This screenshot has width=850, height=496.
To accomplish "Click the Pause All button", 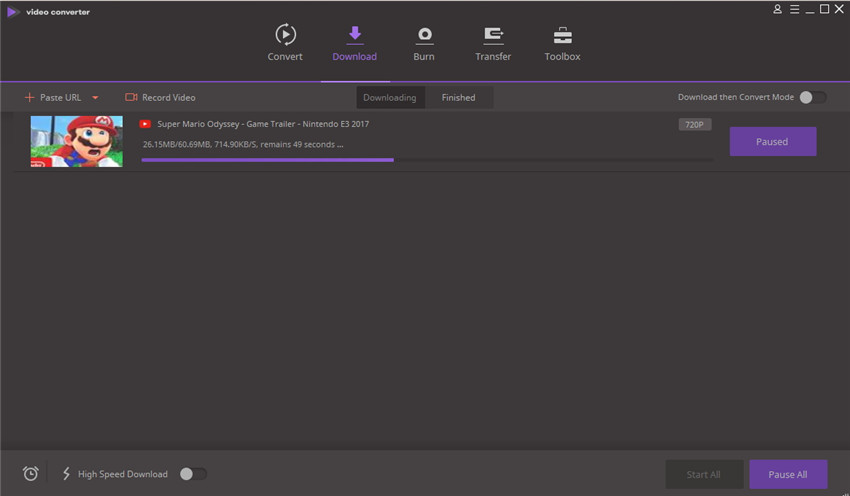I will pos(788,474).
